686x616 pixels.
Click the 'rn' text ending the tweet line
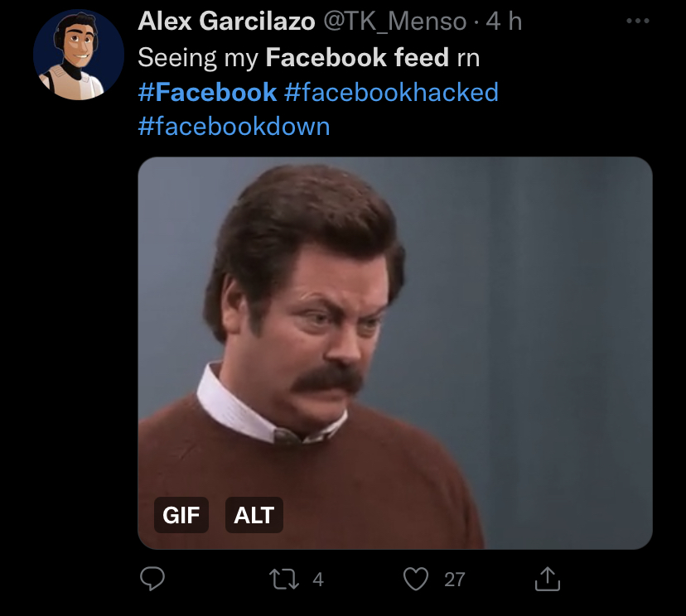point(468,57)
